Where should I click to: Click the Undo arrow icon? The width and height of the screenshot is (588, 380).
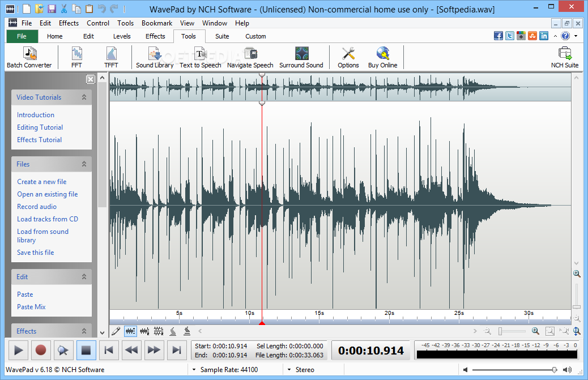pyautogui.click(x=101, y=8)
